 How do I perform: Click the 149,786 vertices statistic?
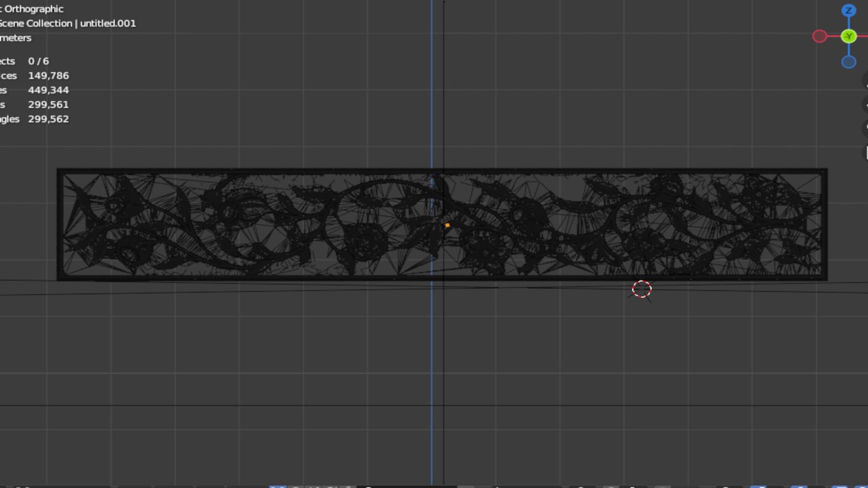tap(48, 76)
